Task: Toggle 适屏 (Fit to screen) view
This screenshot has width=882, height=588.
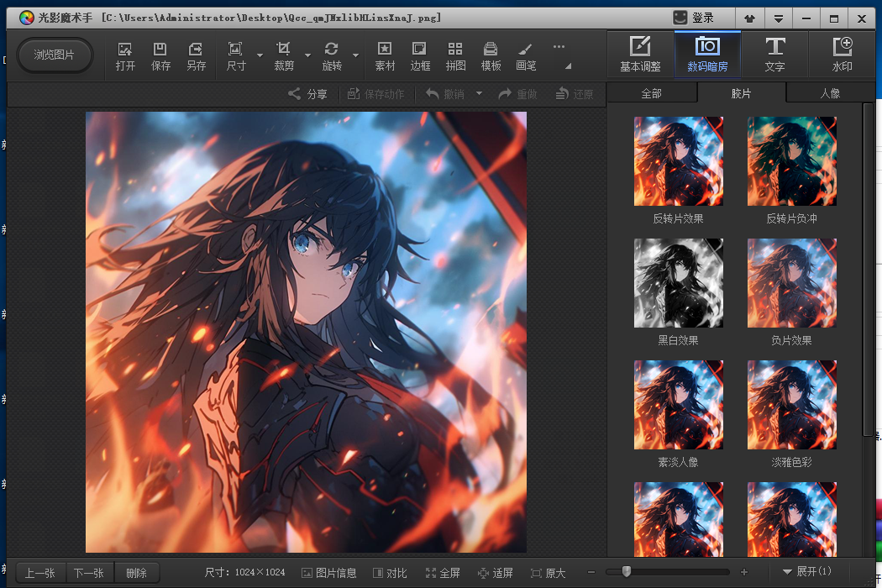Action: coord(495,573)
